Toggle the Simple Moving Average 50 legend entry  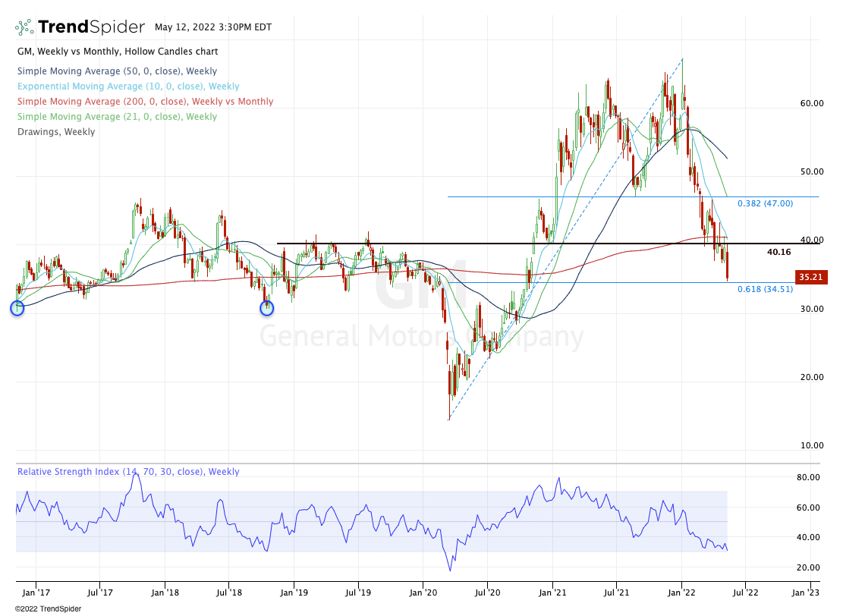point(117,71)
